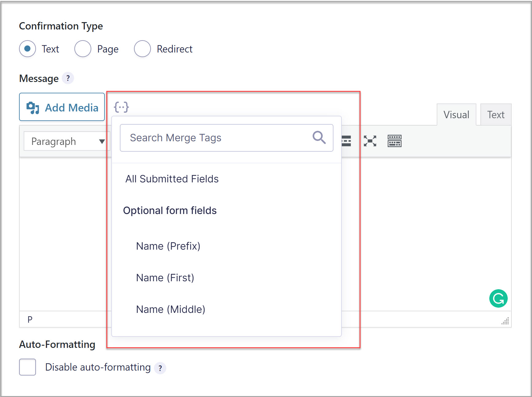Click the P element path label

pyautogui.click(x=30, y=320)
